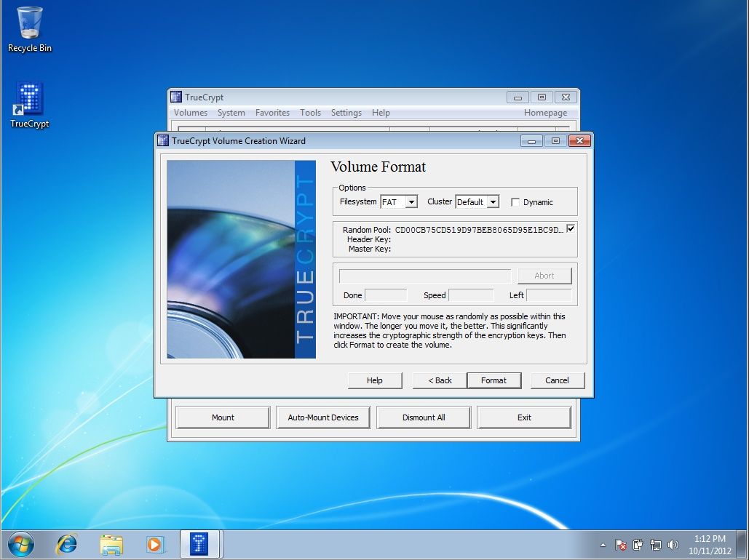Viewport: 749px width, 560px height.
Task: Click the Done value field
Action: (386, 295)
